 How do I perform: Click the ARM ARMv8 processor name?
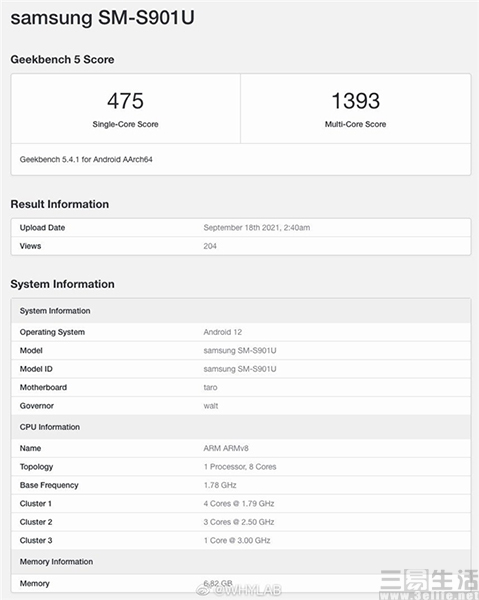click(226, 448)
